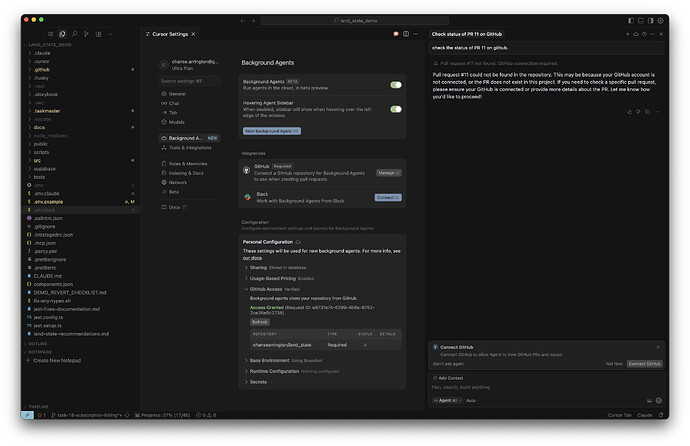Select the Check status of PR 11 chat tab
Viewport: 690px width, 446px height.
tap(466, 34)
